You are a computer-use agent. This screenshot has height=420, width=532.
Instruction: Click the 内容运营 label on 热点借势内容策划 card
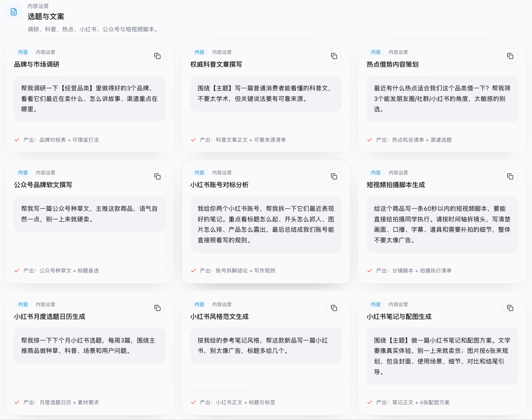[398, 52]
